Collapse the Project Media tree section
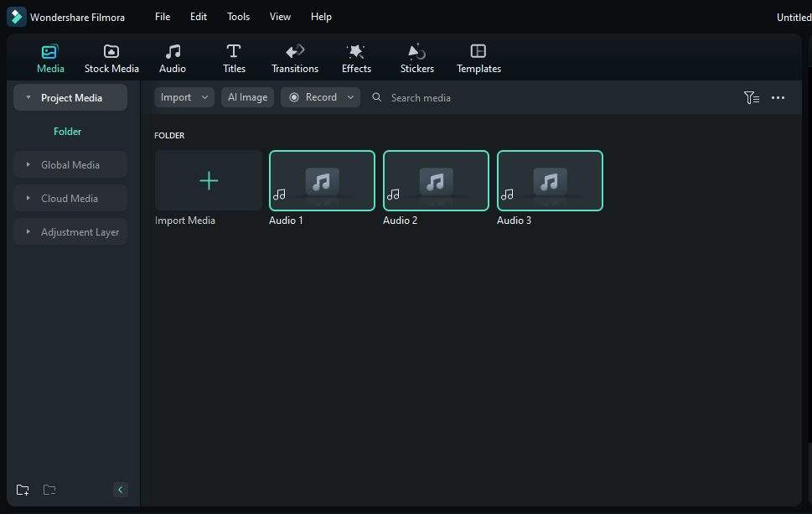The height and width of the screenshot is (514, 812). (x=28, y=97)
